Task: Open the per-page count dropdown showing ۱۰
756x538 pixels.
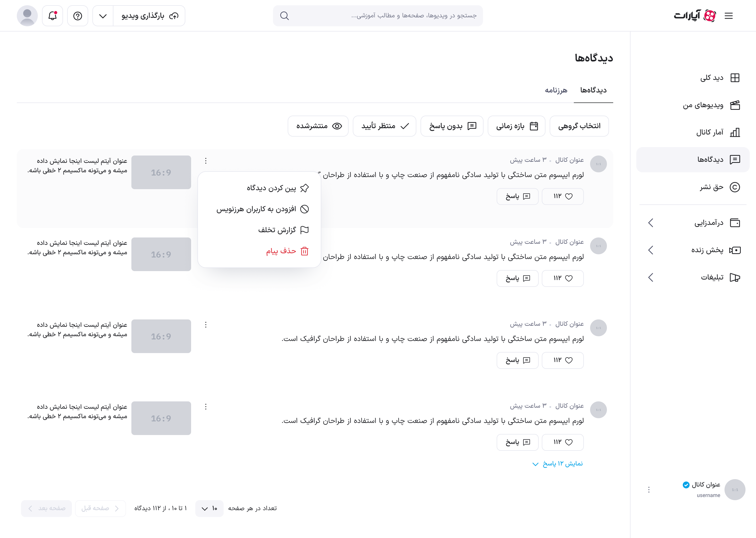Action: [209, 509]
